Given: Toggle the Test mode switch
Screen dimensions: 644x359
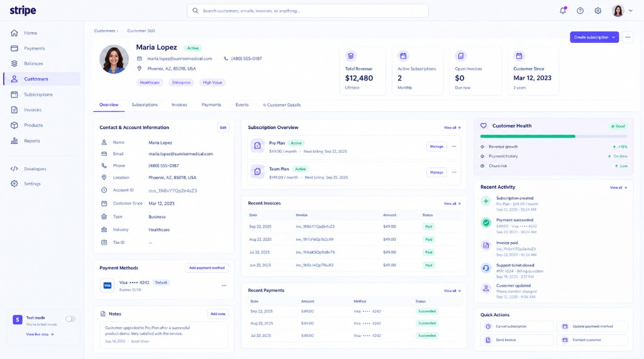Looking at the screenshot, I should point(70,319).
